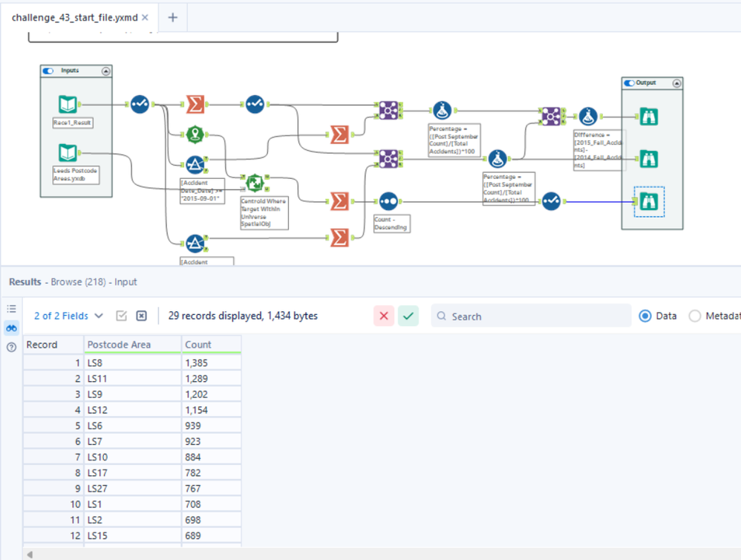The image size is (741, 560).
Task: Click the count value 884
Action: click(212, 457)
